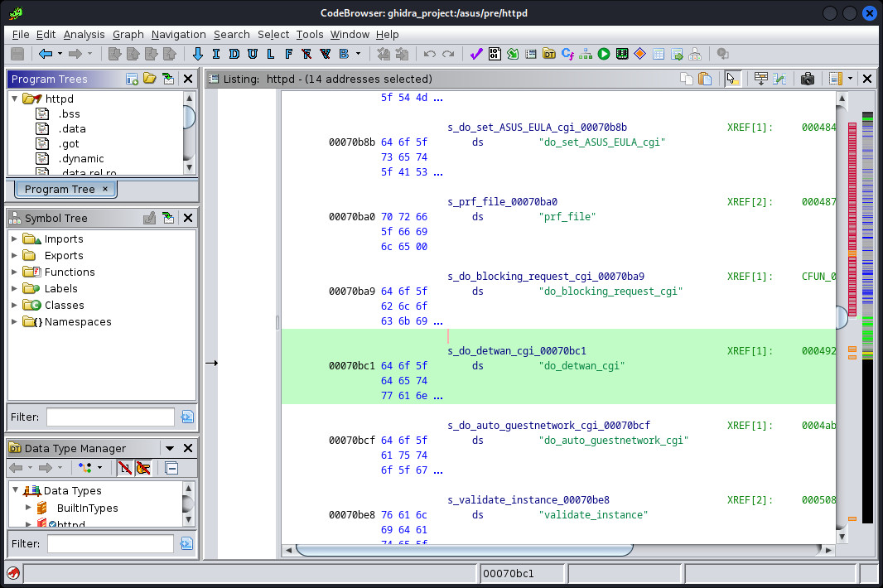Screen dimensions: 883x588
Task: Open the bookmark type dropdown arrow beside B
Action: (358, 54)
